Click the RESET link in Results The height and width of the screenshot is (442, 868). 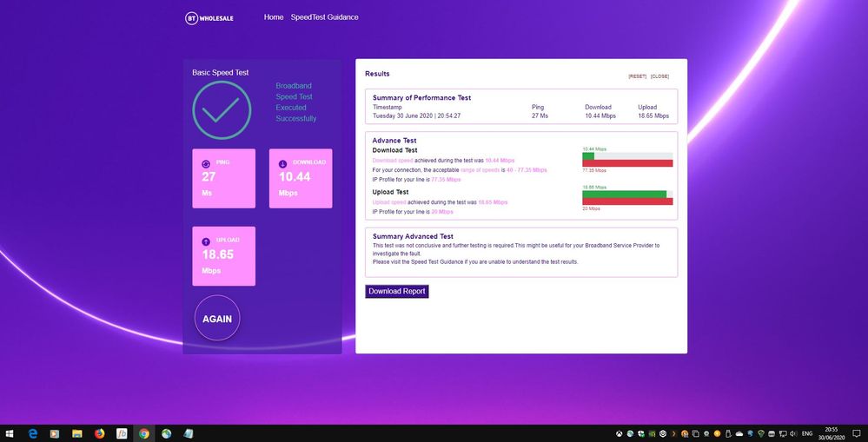click(637, 76)
